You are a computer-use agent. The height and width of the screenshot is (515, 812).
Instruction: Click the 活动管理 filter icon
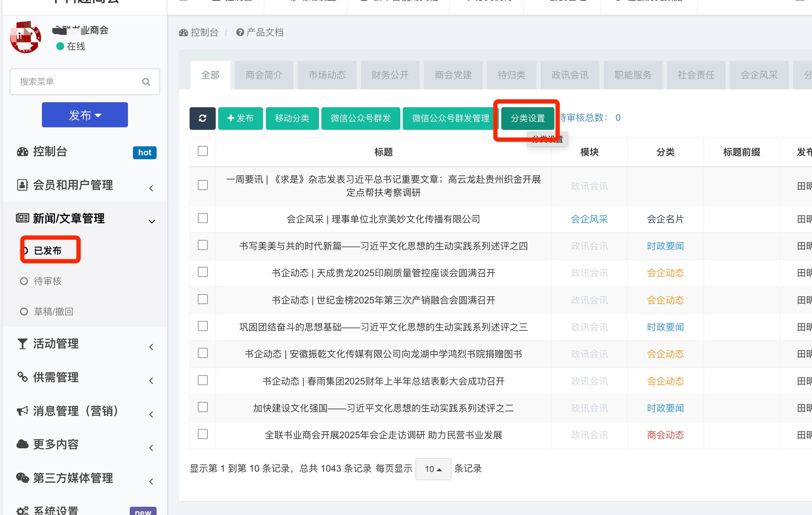pos(23,344)
